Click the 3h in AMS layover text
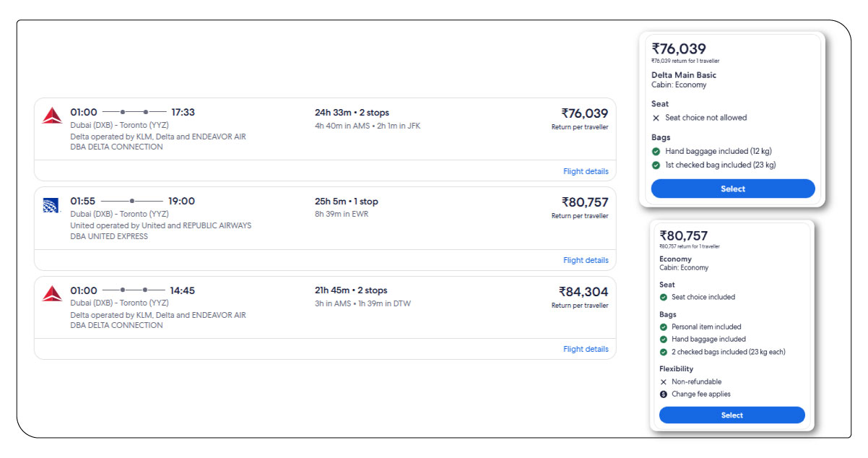868x458 pixels. [x=334, y=303]
